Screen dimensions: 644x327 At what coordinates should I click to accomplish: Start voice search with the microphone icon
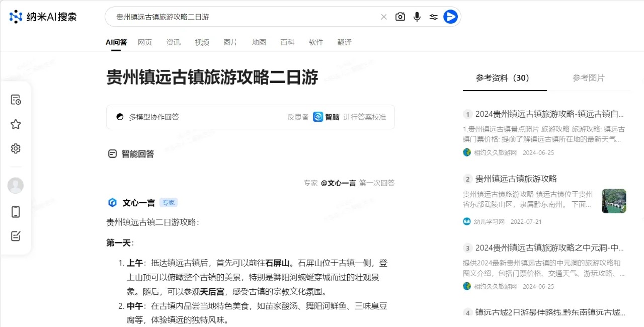417,17
